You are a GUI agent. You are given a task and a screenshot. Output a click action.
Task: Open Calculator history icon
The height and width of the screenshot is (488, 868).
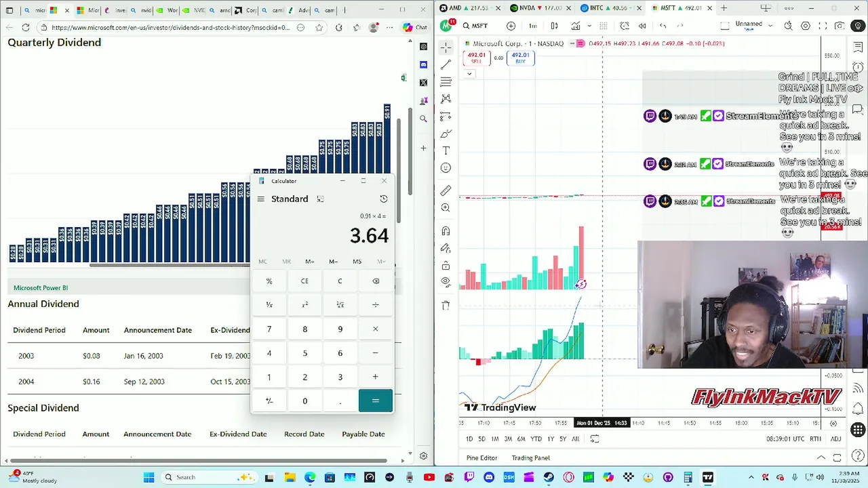pyautogui.click(x=383, y=199)
